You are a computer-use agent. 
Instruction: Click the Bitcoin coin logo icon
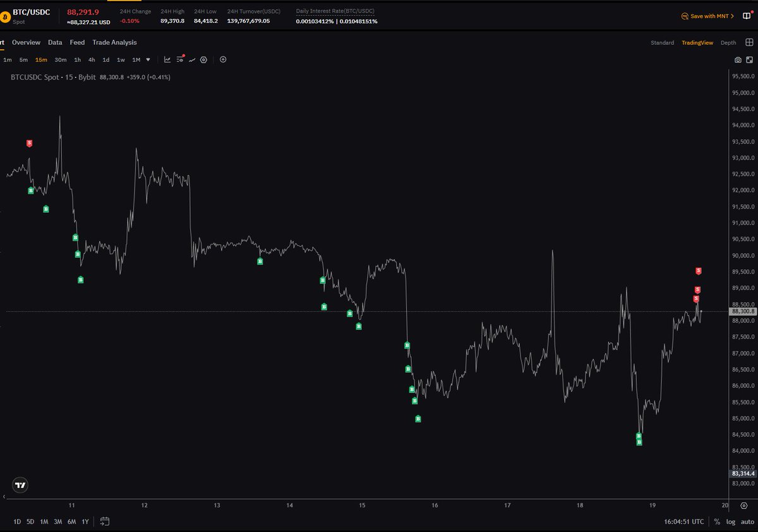[x=6, y=16]
